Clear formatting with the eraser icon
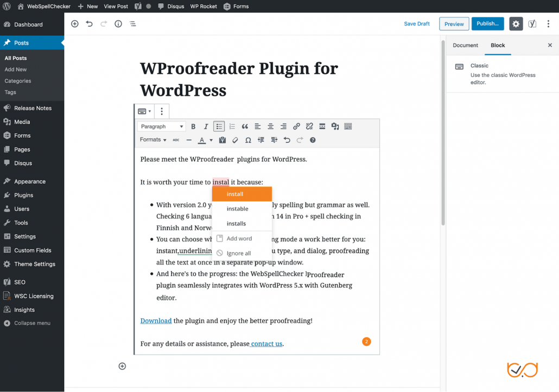559x392 pixels. click(234, 140)
